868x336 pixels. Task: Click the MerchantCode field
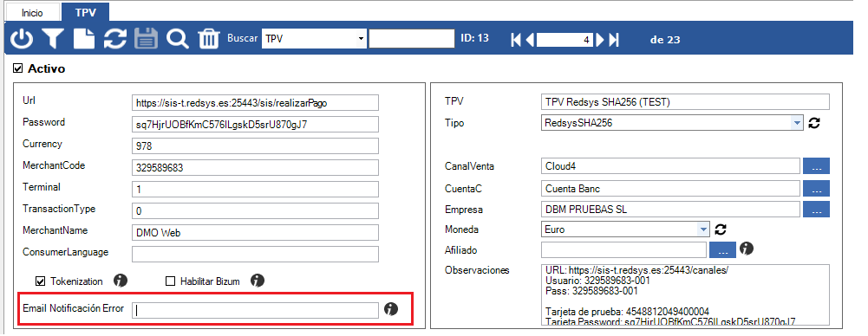click(x=255, y=167)
